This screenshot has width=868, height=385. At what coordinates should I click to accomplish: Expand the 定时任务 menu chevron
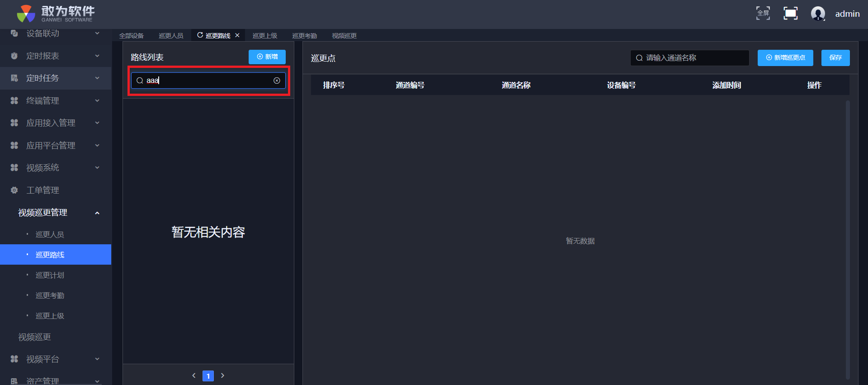point(97,78)
